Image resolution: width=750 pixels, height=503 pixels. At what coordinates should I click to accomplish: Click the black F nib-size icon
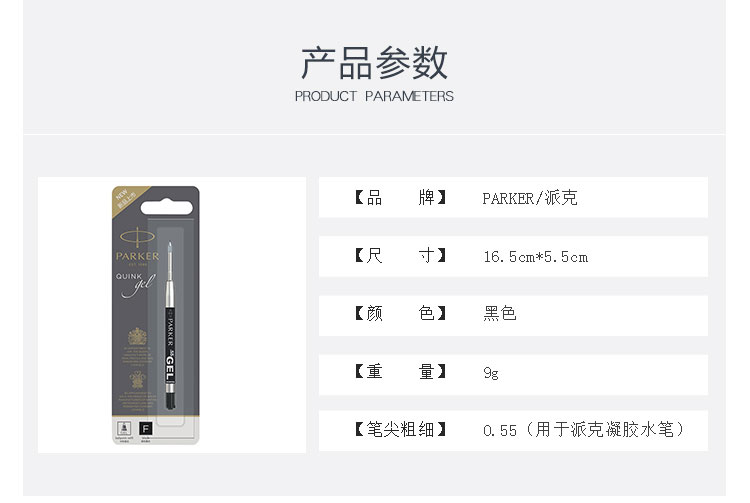tap(145, 428)
